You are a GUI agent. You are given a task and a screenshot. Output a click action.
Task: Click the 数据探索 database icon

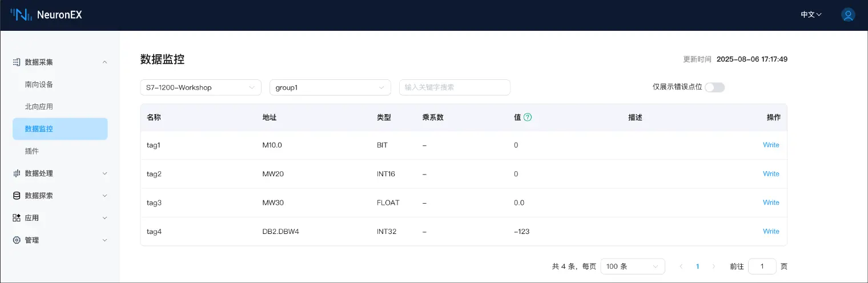[17, 196]
